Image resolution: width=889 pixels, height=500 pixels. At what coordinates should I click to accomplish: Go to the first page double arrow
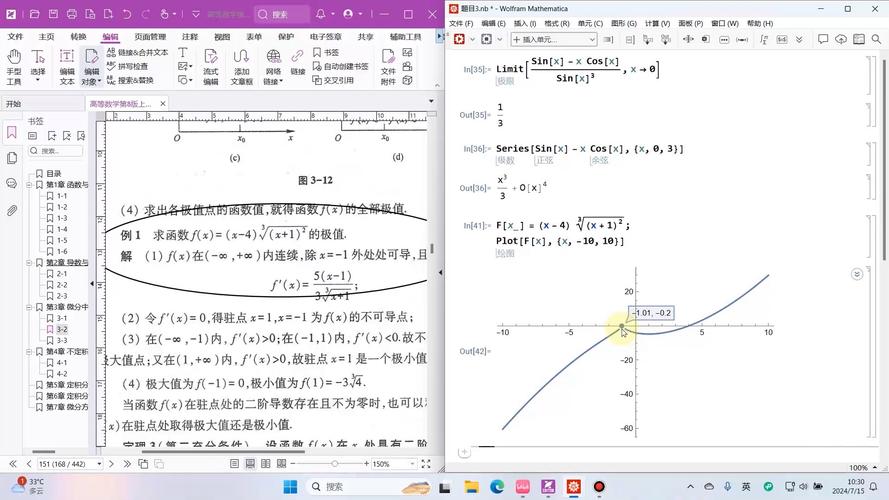pos(12,464)
